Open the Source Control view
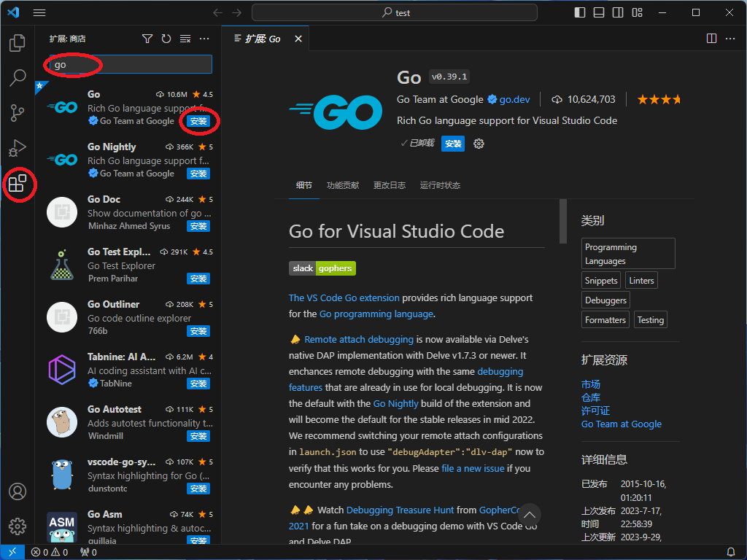 click(x=18, y=113)
